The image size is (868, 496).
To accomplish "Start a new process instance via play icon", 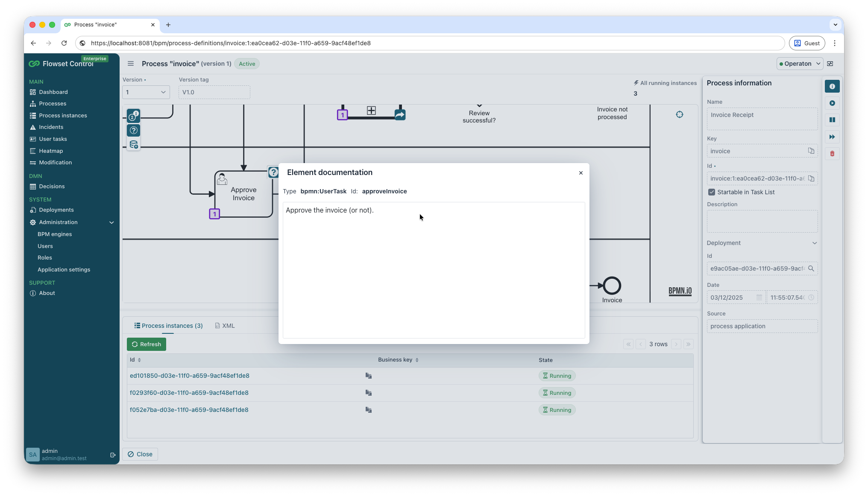I will [832, 103].
